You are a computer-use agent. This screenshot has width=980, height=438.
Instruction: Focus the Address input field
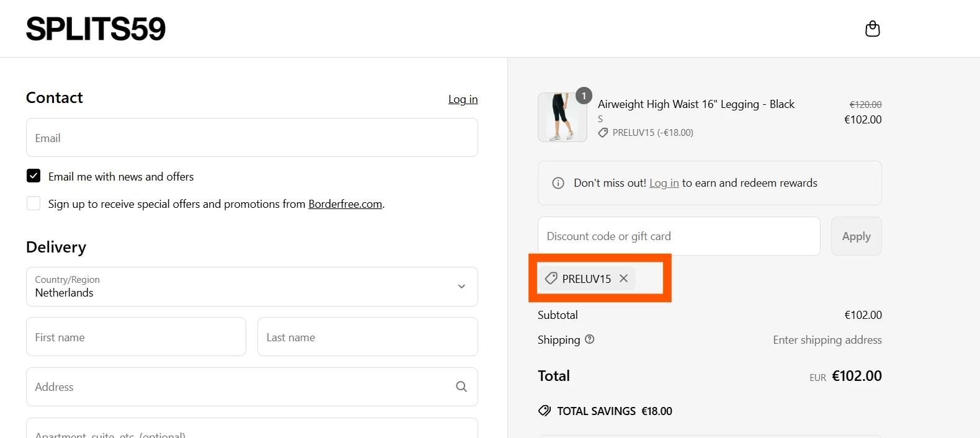tap(252, 387)
